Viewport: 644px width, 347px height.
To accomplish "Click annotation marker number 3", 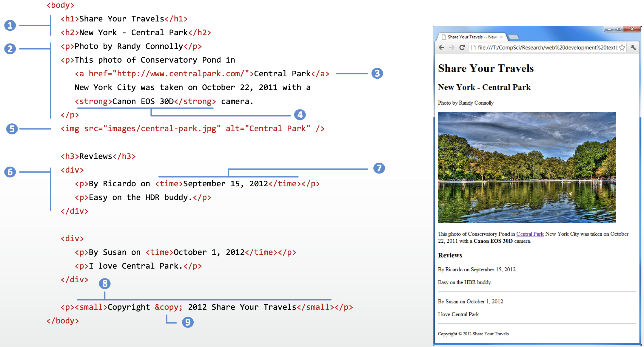I will click(377, 73).
